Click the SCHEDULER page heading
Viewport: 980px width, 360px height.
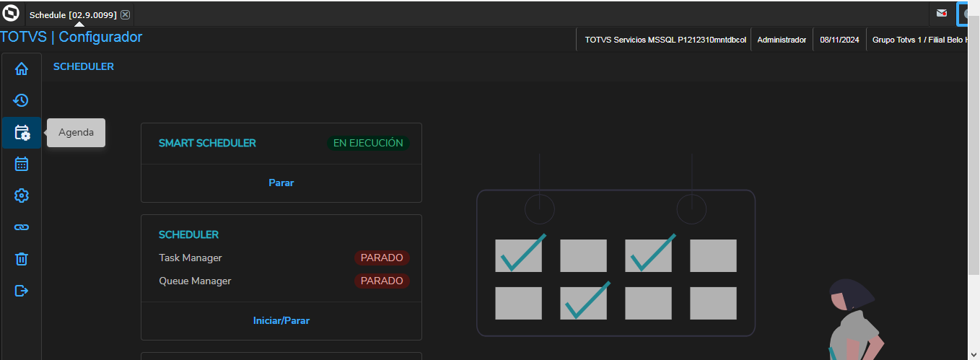click(84, 66)
